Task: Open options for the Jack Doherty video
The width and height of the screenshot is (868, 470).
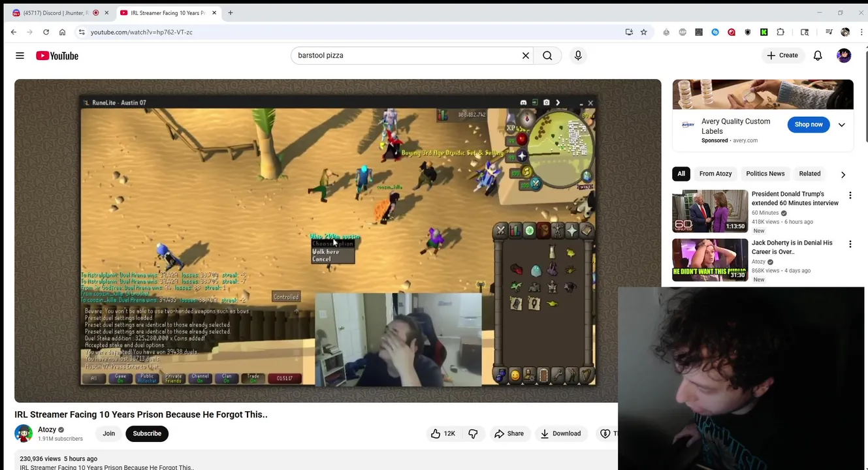Action: click(x=850, y=244)
